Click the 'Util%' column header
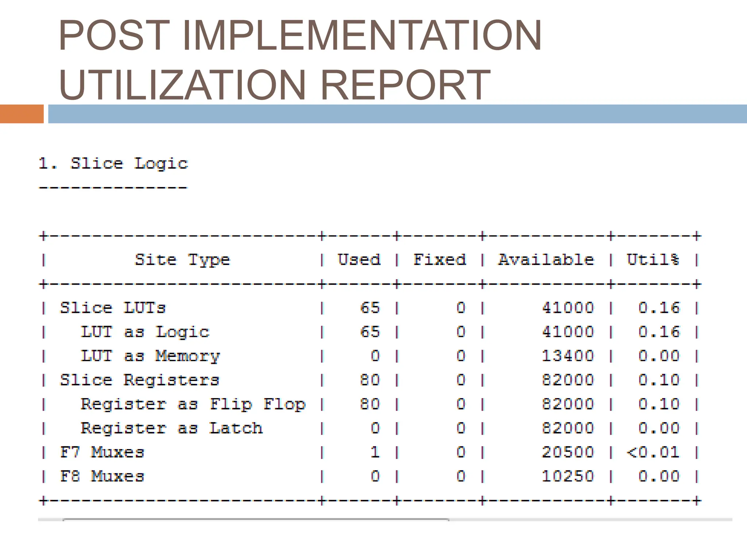Screen dimensions: 747x560 point(653,260)
